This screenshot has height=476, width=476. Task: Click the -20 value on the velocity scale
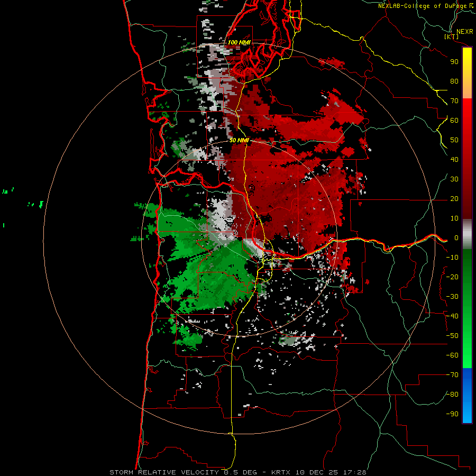(x=452, y=277)
